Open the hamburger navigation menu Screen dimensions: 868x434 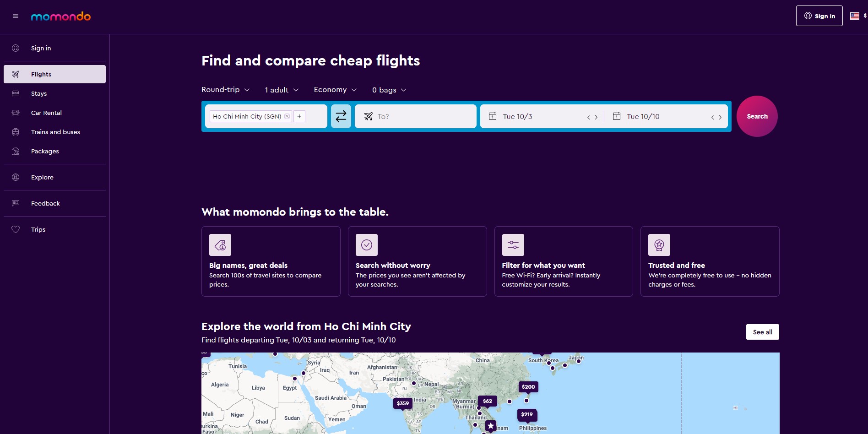[x=16, y=16]
